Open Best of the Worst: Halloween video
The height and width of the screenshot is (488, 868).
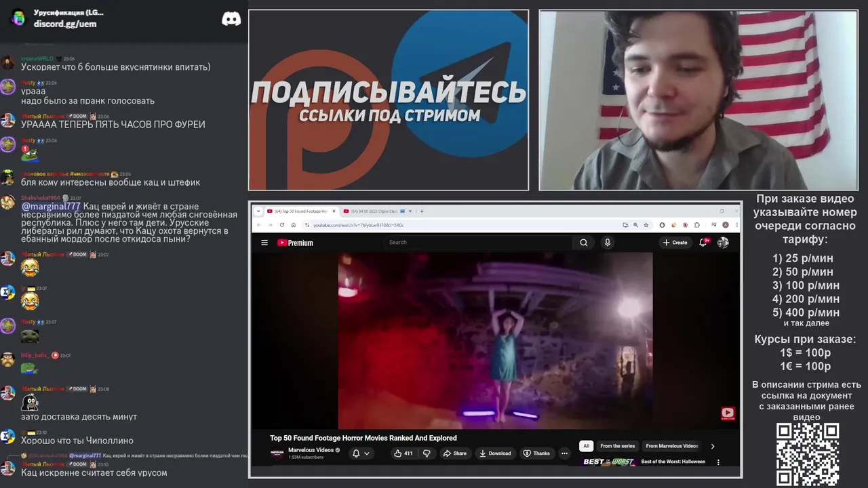point(673,462)
